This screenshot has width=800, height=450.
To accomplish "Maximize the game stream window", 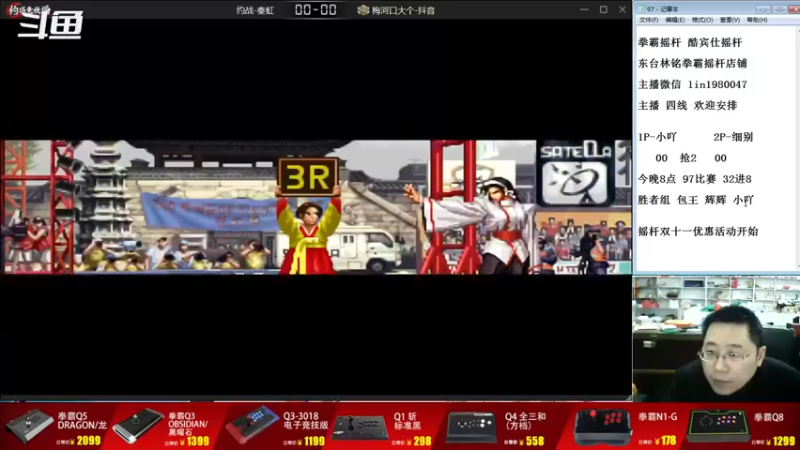I will point(603,9).
